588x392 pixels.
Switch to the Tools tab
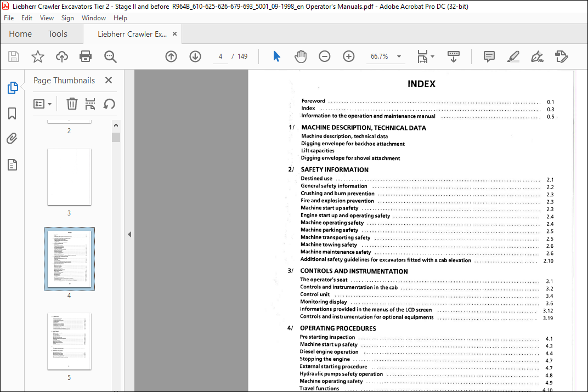[x=58, y=34]
